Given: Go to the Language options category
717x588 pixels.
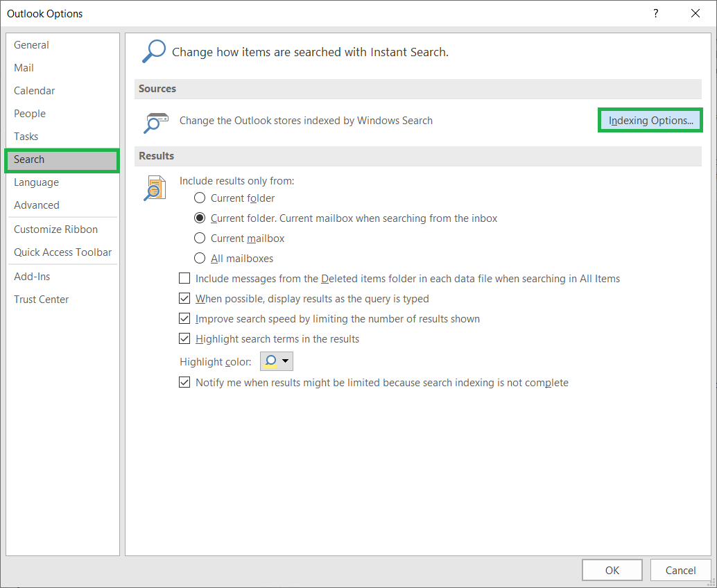Looking at the screenshot, I should coord(62,182).
